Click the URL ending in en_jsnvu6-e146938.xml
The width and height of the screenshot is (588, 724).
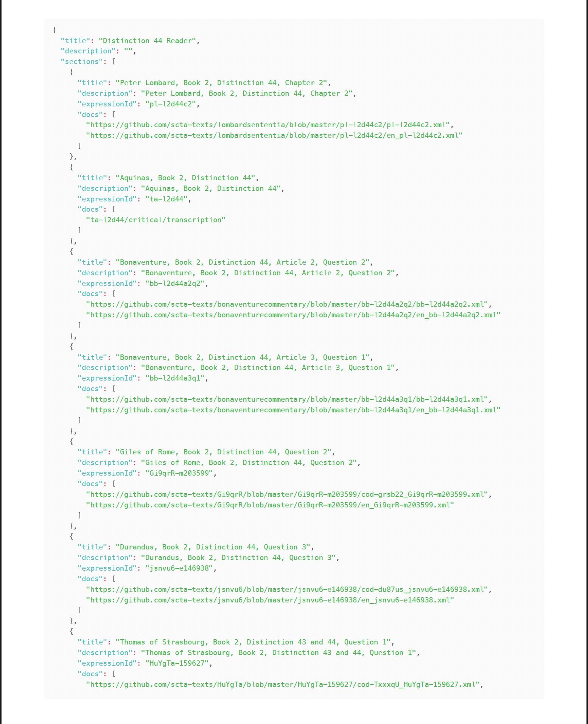pos(270,600)
